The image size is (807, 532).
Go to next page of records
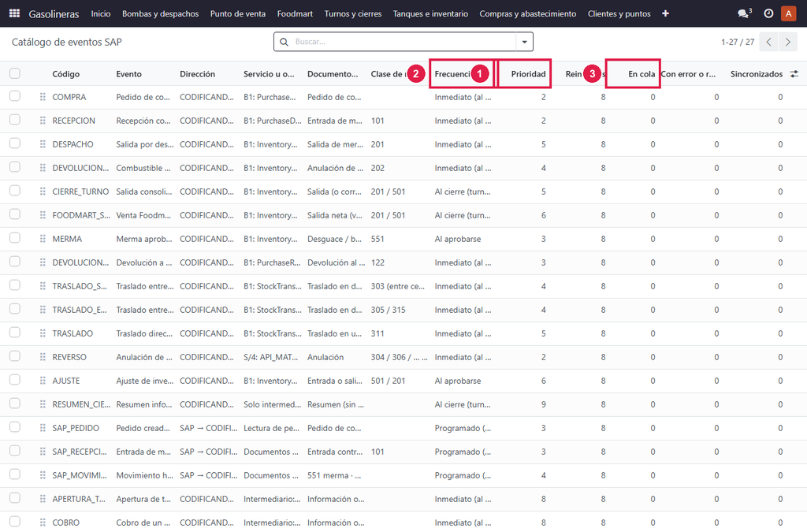[787, 42]
